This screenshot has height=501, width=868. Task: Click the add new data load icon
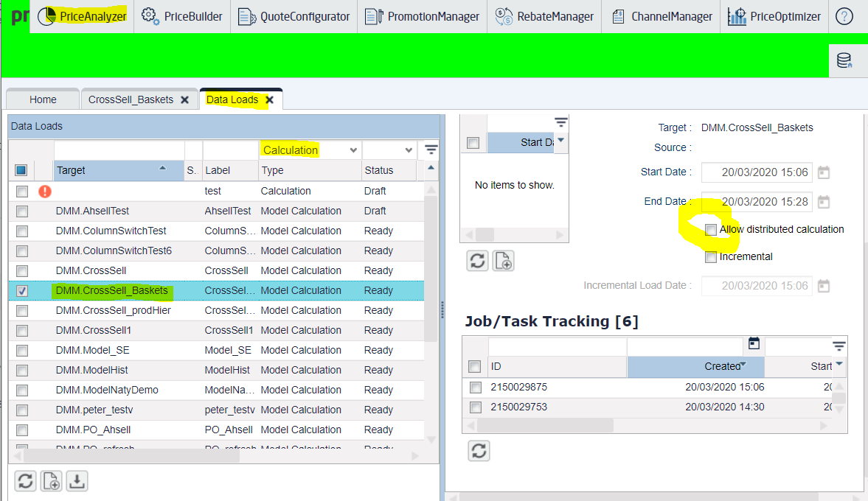pyautogui.click(x=52, y=481)
